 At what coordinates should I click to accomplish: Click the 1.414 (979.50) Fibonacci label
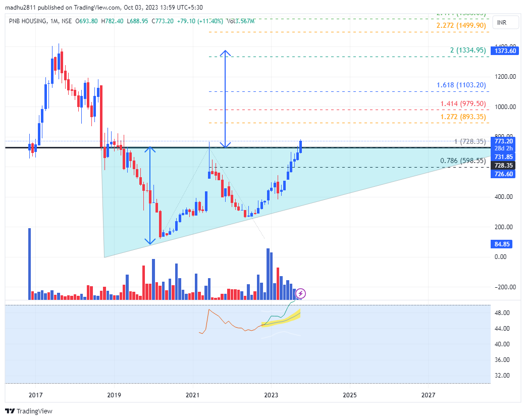pos(463,103)
